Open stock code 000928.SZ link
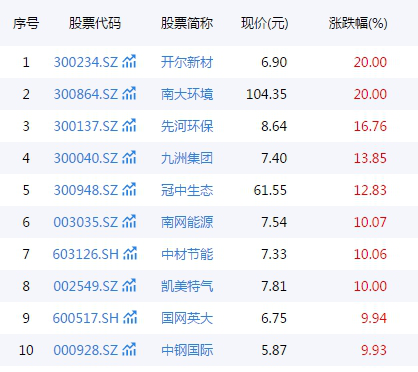This screenshot has width=418, height=372. point(86,350)
